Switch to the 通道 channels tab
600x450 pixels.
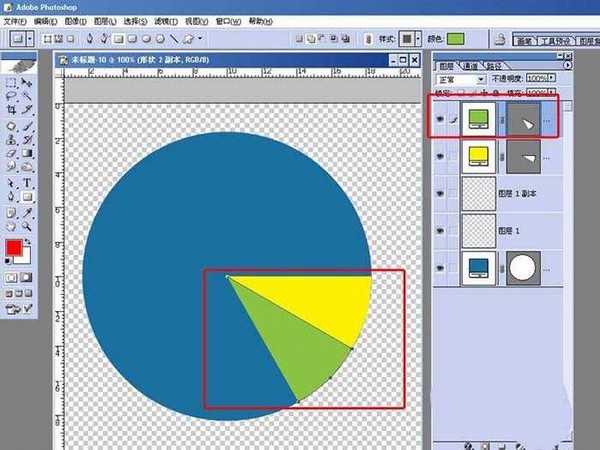[x=470, y=66]
